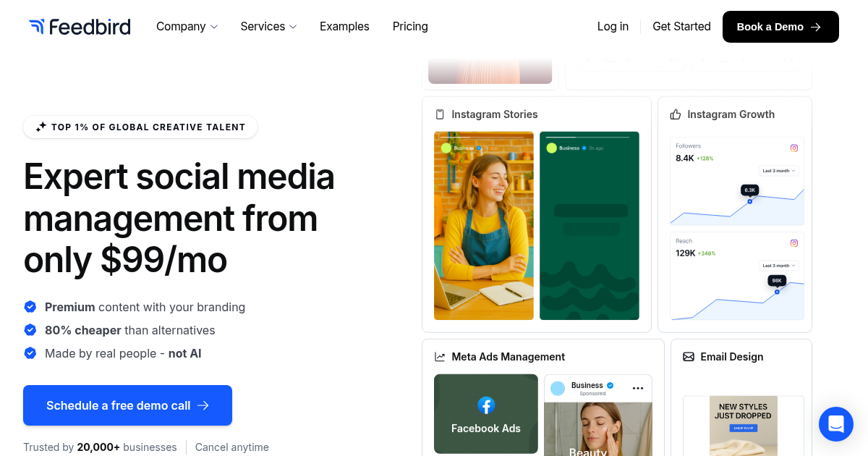Click the 6.3K data point on the Followers chart
Image resolution: width=868 pixels, height=456 pixels.
click(x=749, y=201)
